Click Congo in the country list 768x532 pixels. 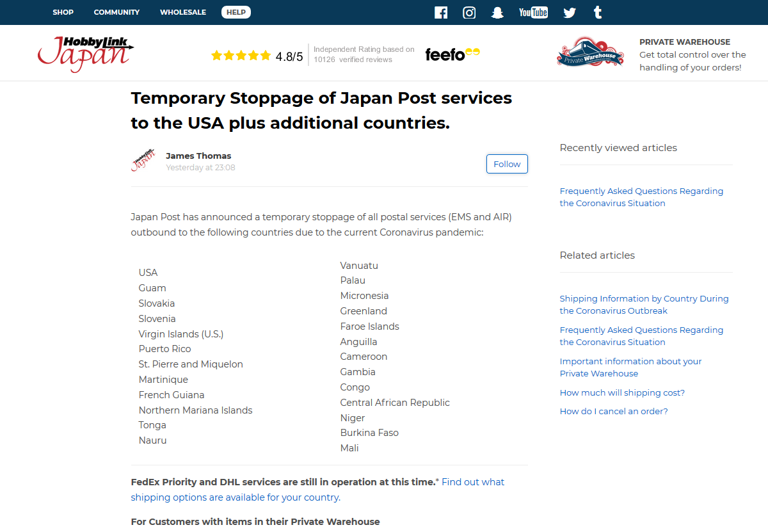click(355, 387)
